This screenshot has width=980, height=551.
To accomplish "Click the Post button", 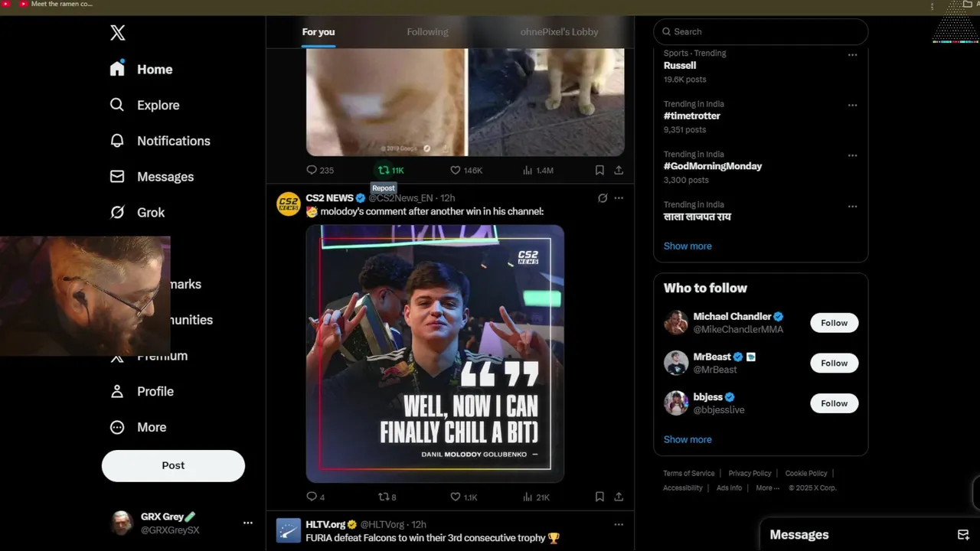I will click(173, 465).
